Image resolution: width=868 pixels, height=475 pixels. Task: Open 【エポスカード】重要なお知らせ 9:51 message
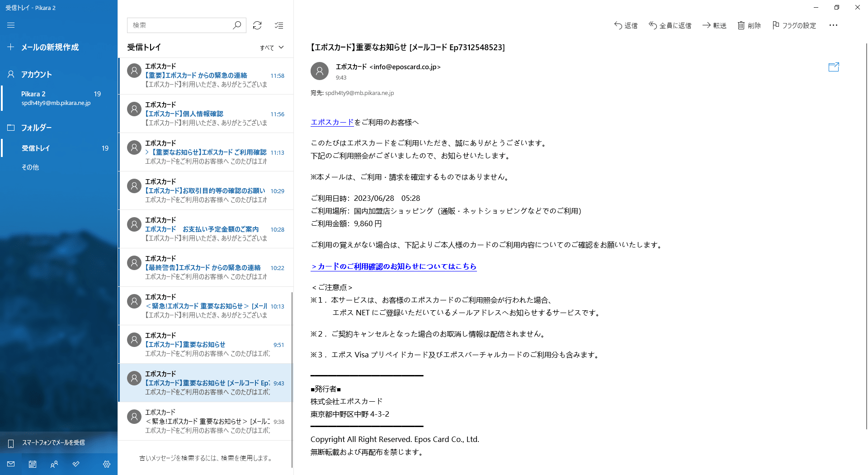click(206, 344)
